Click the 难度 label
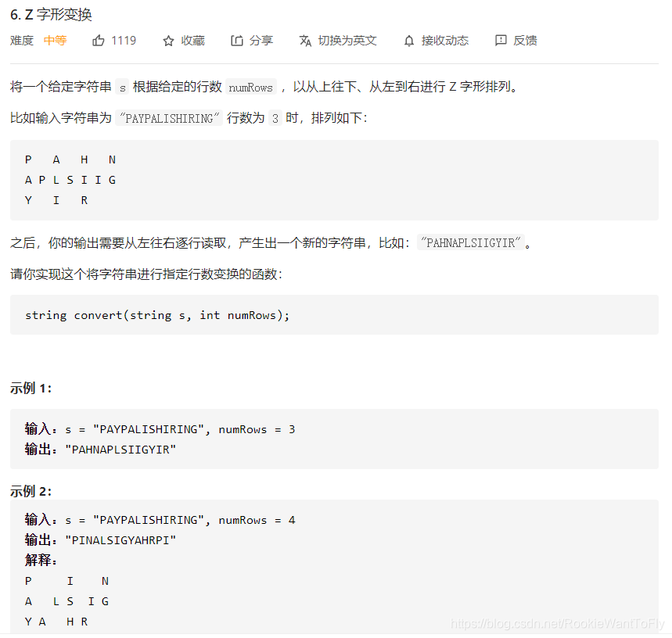The image size is (672, 638). [22, 40]
